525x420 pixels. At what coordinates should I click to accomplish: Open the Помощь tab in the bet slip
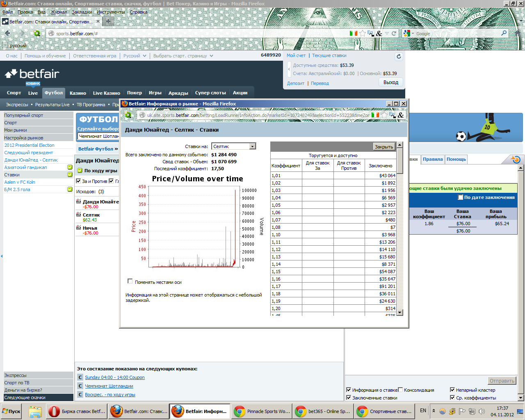456,159
